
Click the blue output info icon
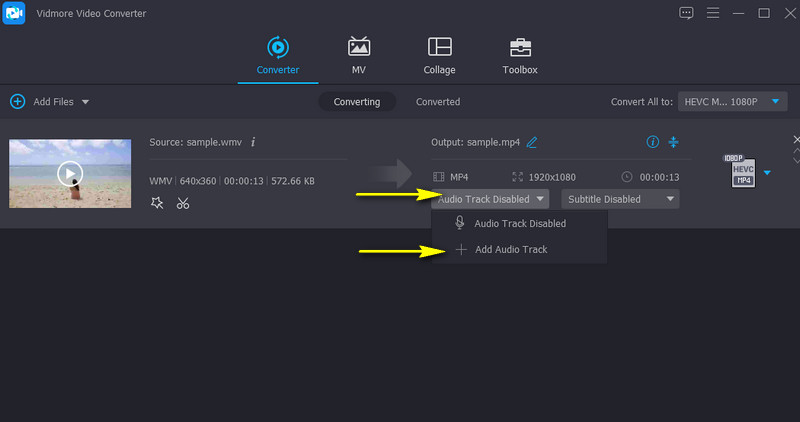pos(653,142)
